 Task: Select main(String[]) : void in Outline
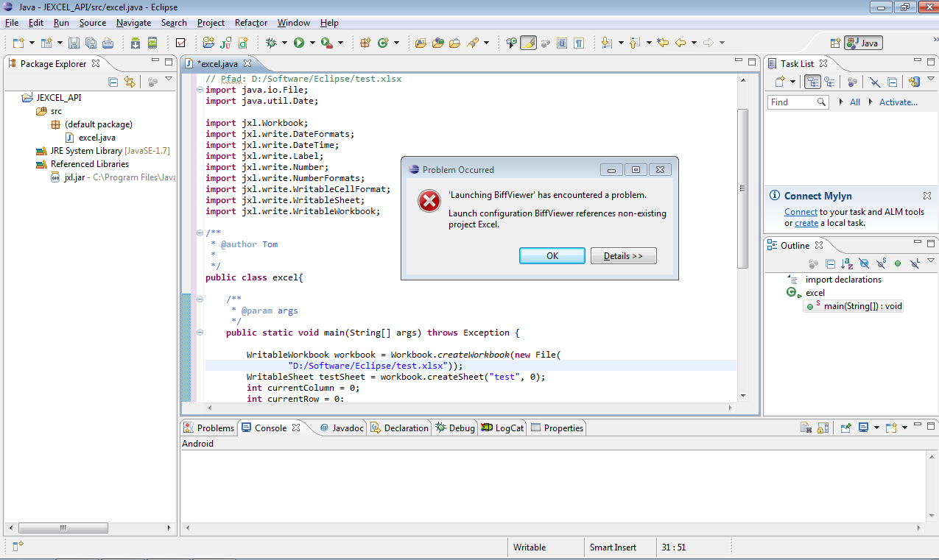click(854, 306)
